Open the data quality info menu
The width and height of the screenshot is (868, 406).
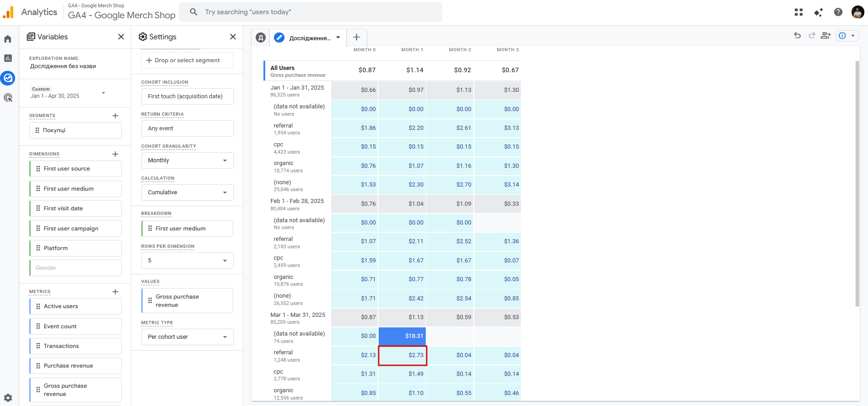click(x=847, y=36)
